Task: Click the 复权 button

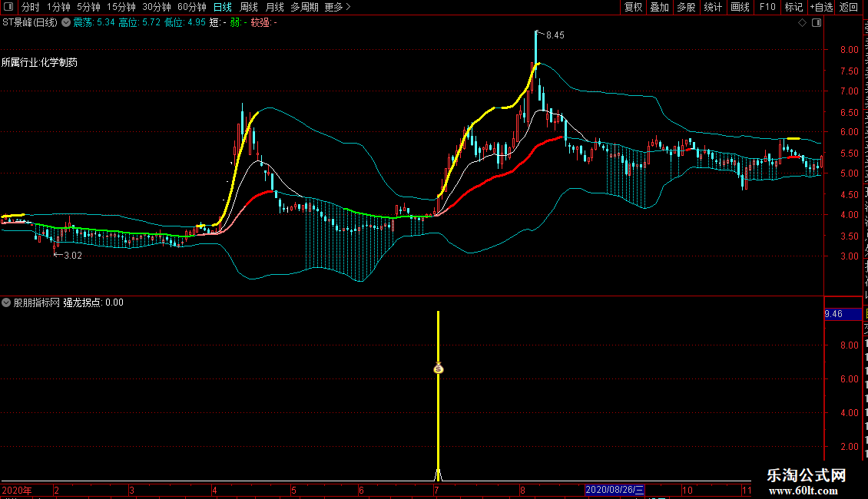Action: tap(633, 7)
